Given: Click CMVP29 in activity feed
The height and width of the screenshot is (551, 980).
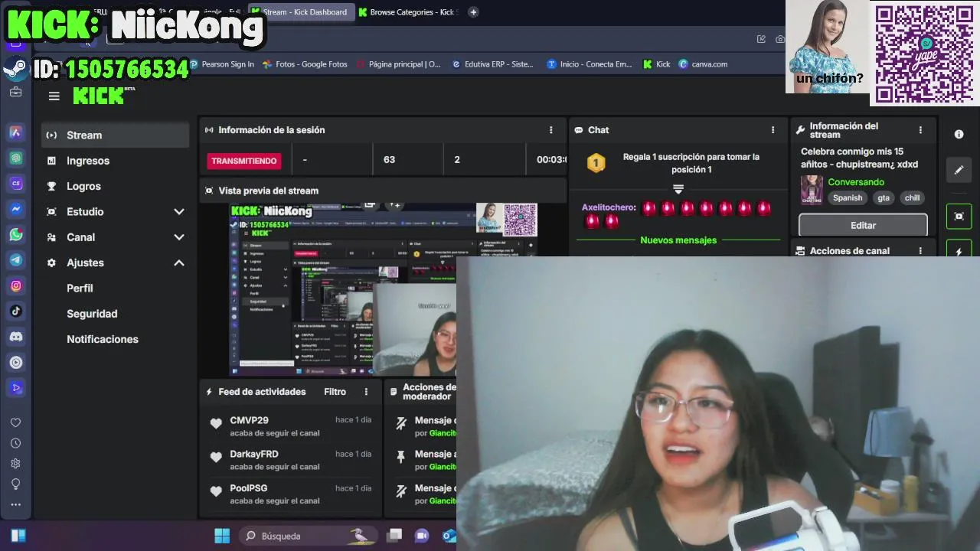Looking at the screenshot, I should (250, 420).
